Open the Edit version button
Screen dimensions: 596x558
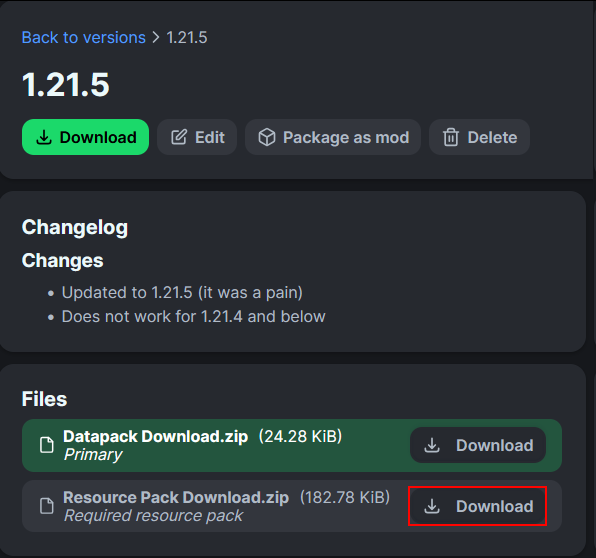tap(197, 137)
